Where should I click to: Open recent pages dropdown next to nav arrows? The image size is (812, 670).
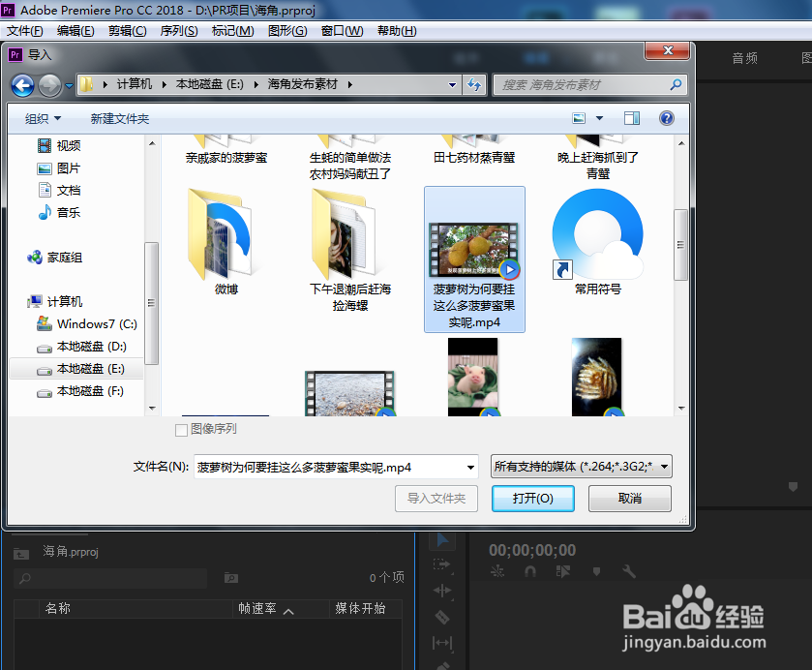(69, 86)
